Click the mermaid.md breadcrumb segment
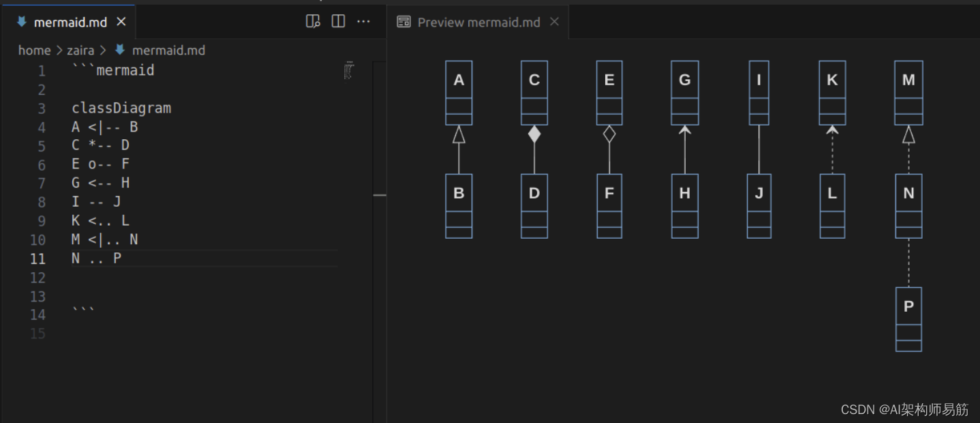 pyautogui.click(x=168, y=50)
